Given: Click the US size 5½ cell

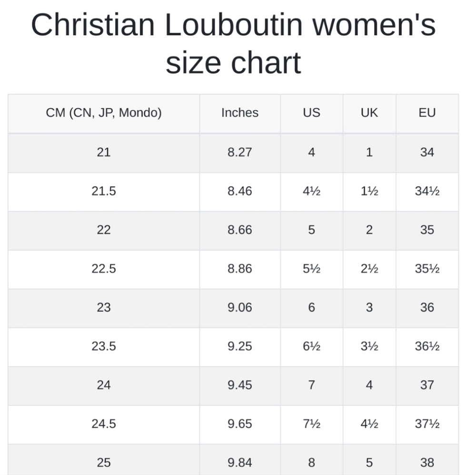Looking at the screenshot, I should pyautogui.click(x=311, y=269).
